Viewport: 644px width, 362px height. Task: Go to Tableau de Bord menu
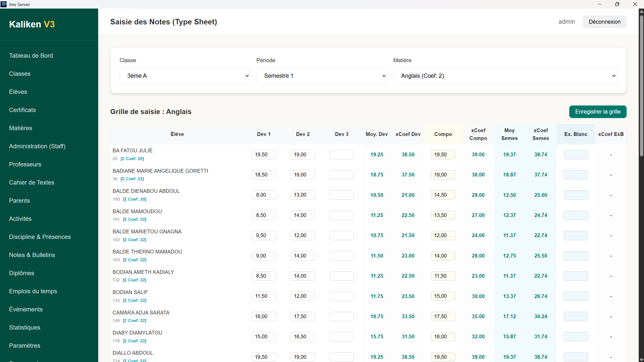pyautogui.click(x=31, y=56)
